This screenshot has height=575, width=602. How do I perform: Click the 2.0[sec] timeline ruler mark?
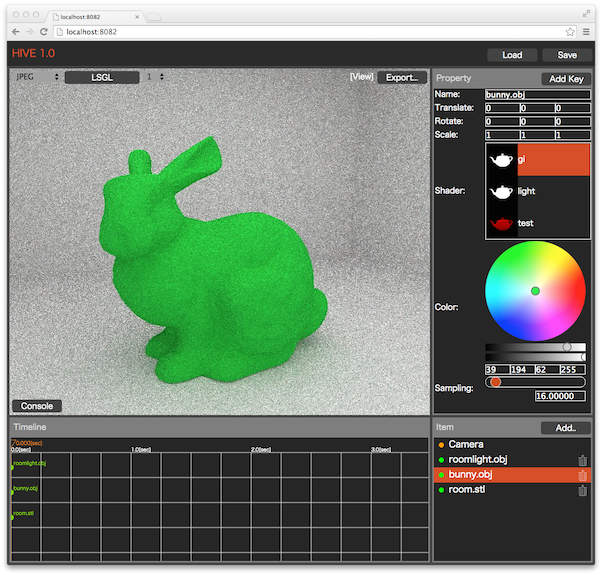[x=261, y=449]
